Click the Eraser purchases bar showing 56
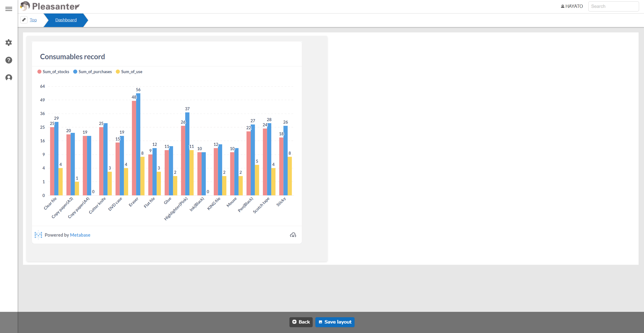 click(138, 144)
